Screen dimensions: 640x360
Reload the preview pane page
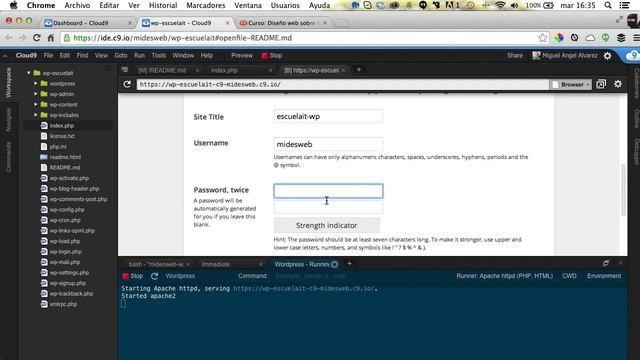[x=127, y=84]
